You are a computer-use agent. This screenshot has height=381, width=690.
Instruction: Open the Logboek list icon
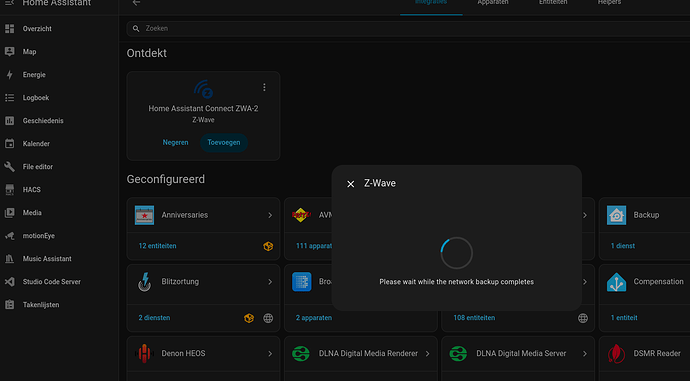pyautogui.click(x=10, y=98)
